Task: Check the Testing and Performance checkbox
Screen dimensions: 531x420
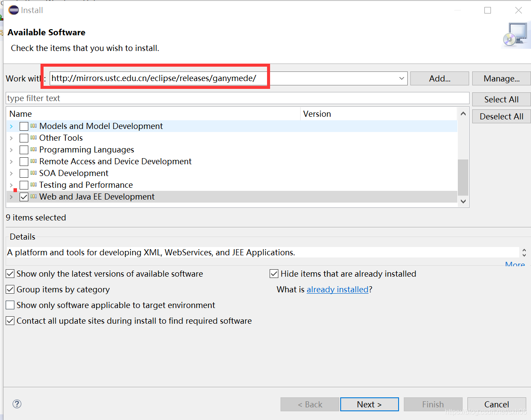Action: coord(24,185)
